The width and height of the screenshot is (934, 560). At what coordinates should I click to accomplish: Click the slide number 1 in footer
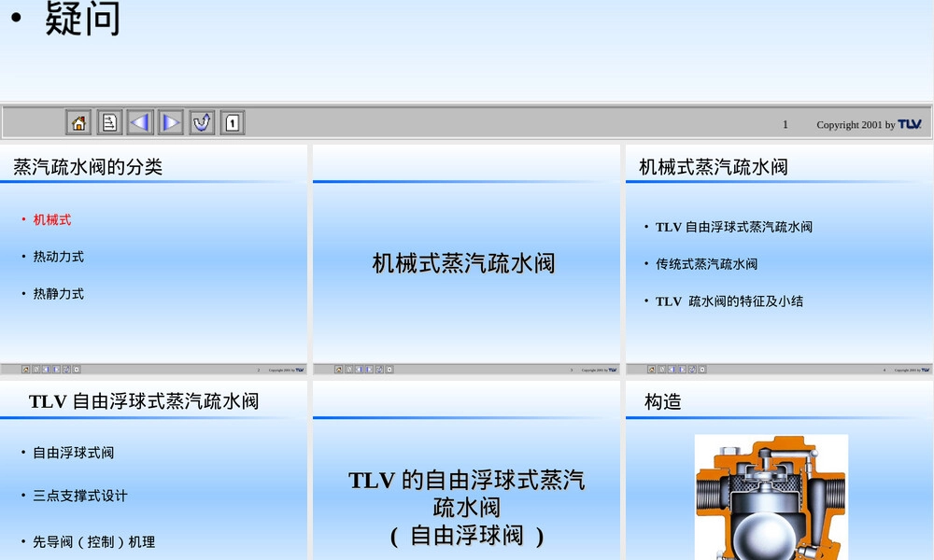(785, 124)
